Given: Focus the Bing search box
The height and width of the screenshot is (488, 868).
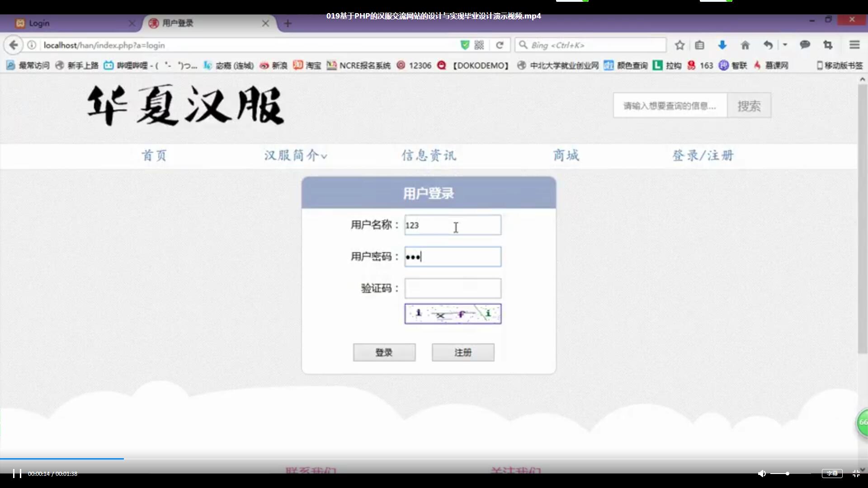Looking at the screenshot, I should pos(590,45).
